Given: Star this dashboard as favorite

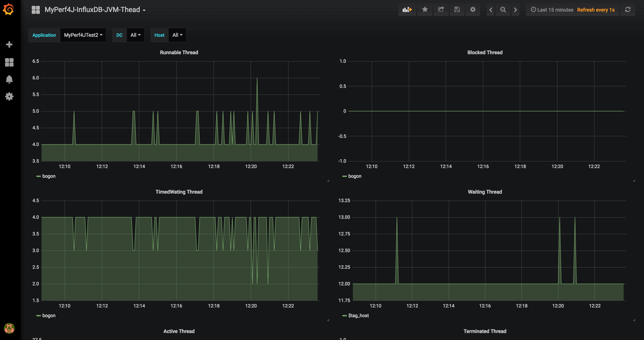Looking at the screenshot, I should [x=425, y=10].
